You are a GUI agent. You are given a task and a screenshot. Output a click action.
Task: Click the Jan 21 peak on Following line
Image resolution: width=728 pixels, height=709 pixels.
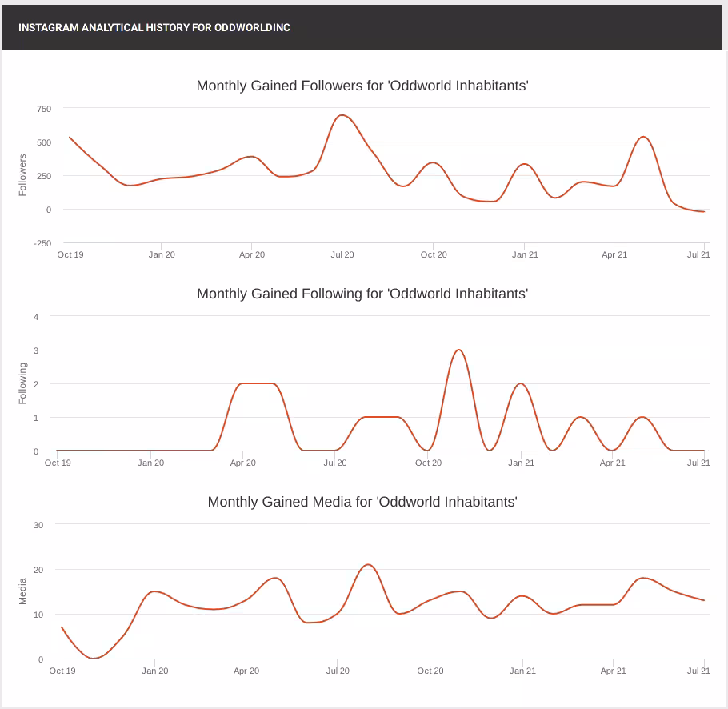[x=521, y=383]
